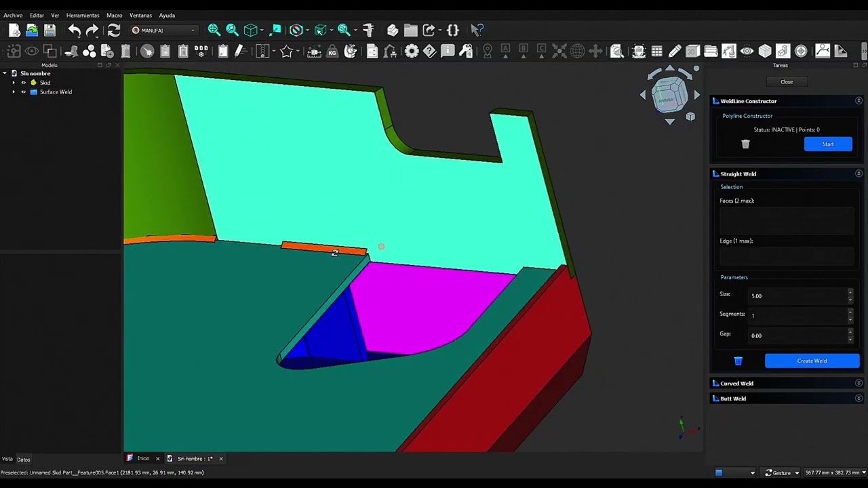Open the macro curly braces icon
The height and width of the screenshot is (488, 868).
(453, 30)
